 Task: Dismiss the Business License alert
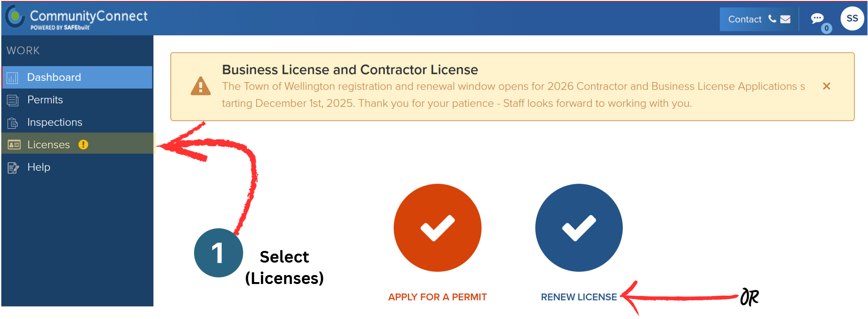pos(826,86)
